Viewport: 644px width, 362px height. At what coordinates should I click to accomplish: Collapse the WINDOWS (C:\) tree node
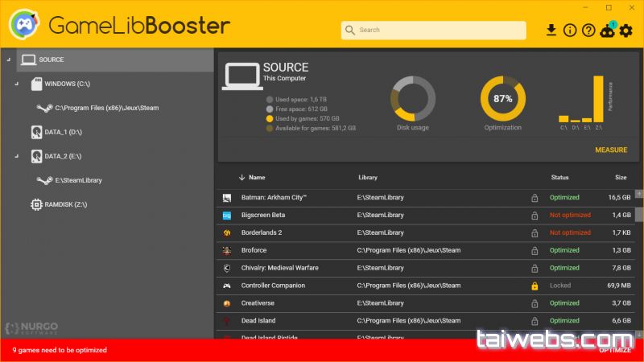[16, 84]
